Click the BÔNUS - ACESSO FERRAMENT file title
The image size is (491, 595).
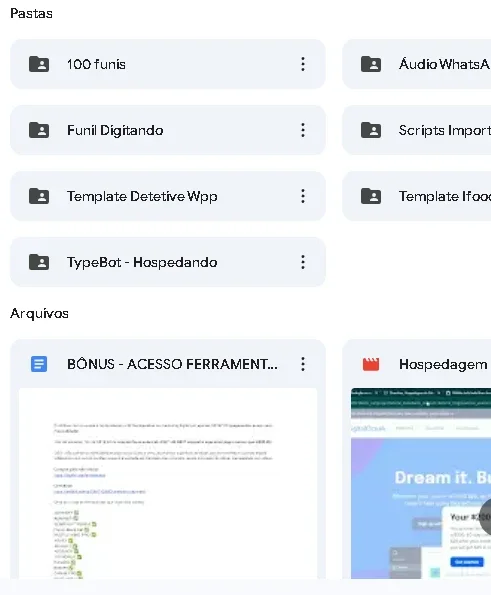[x=172, y=364]
